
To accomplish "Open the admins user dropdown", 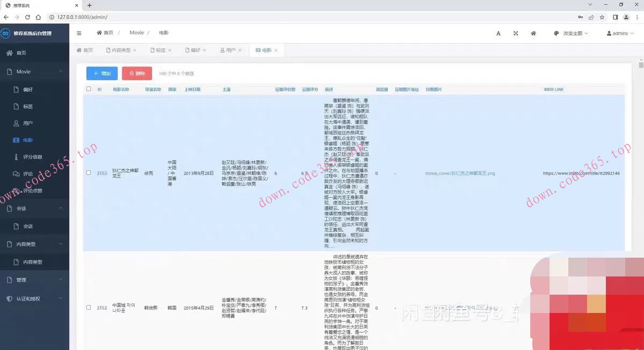I will pyautogui.click(x=620, y=33).
